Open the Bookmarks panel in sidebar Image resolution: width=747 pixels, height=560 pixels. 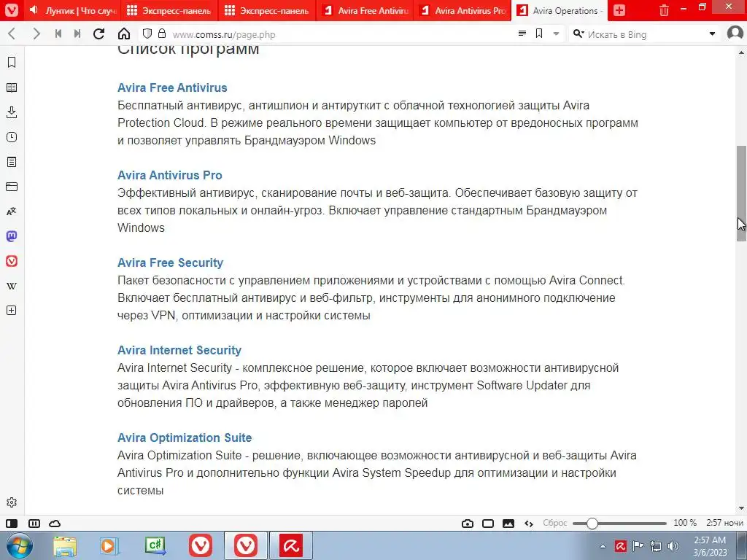click(12, 63)
